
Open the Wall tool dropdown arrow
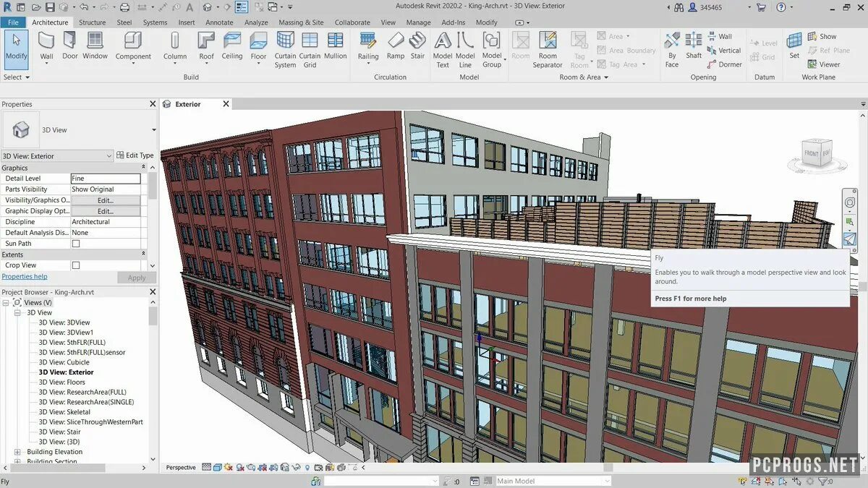click(46, 64)
